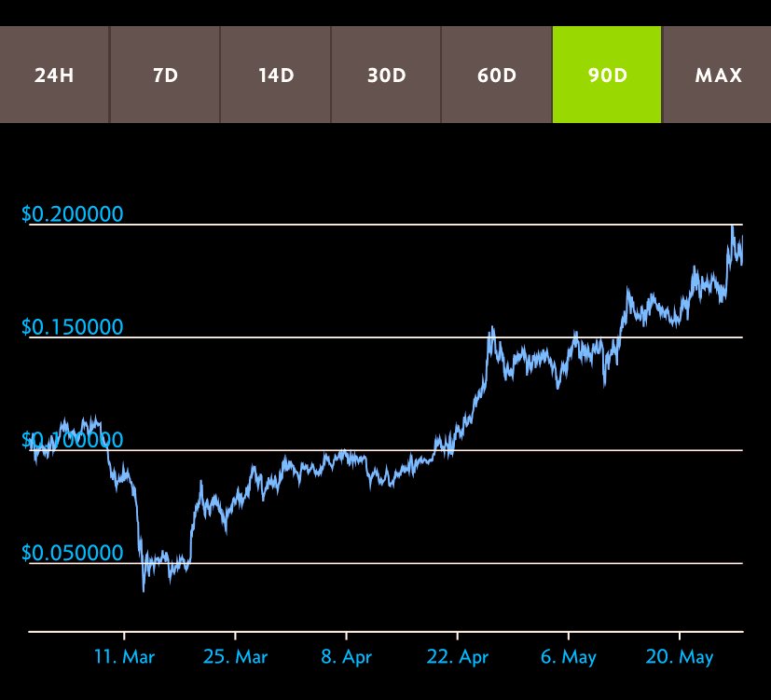Show the 30D price history
771x700 pixels.
point(386,75)
